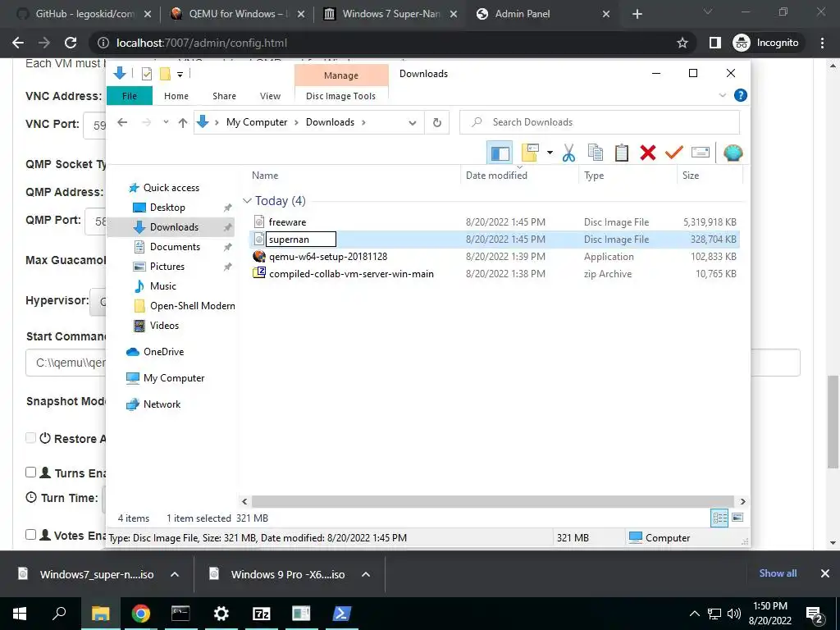
Task: Click the horizontal scrollbar in file list
Action: 492,501
